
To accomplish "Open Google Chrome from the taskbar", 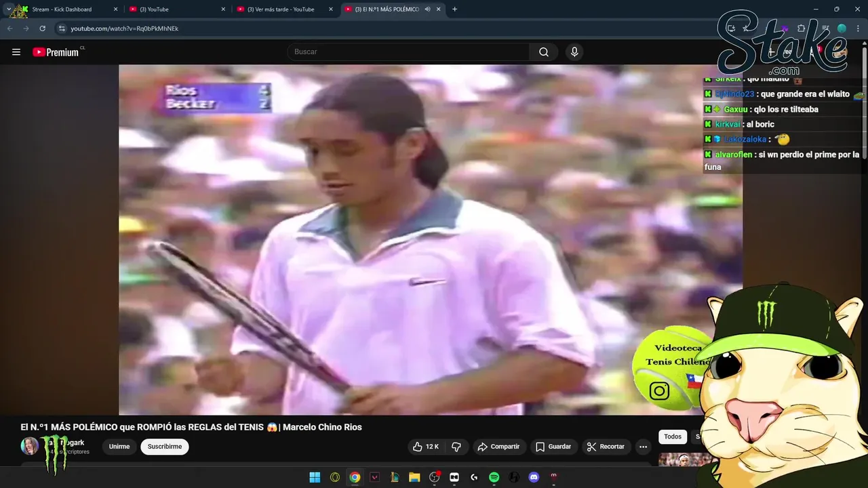I will (x=355, y=477).
